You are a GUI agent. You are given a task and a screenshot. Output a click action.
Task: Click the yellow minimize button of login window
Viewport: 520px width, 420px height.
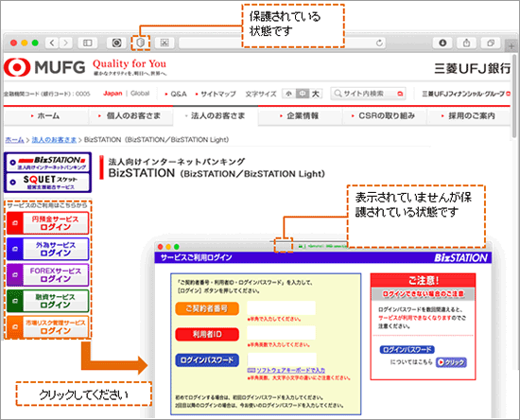(168, 247)
